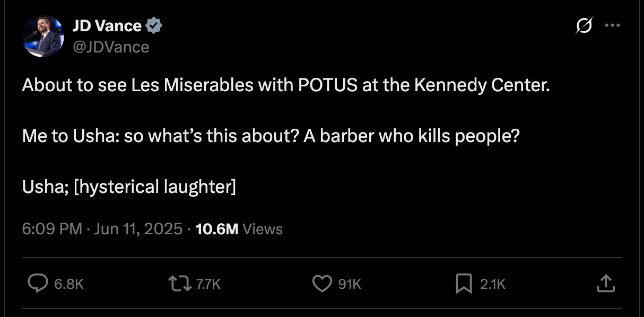The image size is (644, 317).
Task: Click the @JDVance handle
Action: 111,47
